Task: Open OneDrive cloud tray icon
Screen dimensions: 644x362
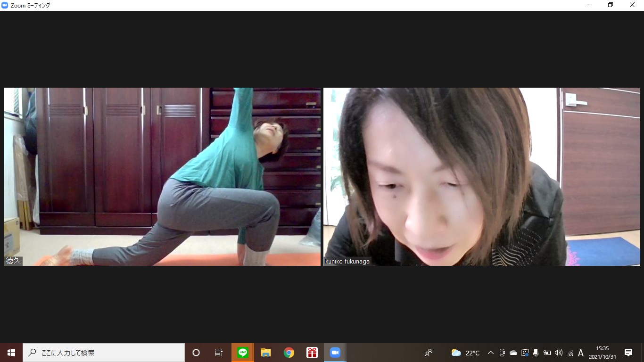Action: [513, 353]
